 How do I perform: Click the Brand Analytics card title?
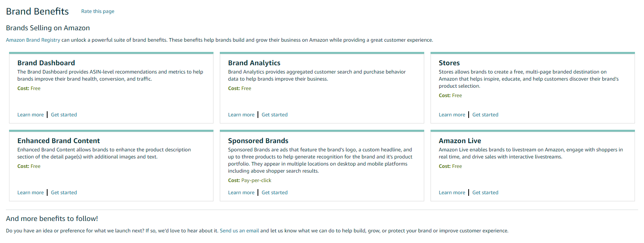(254, 63)
